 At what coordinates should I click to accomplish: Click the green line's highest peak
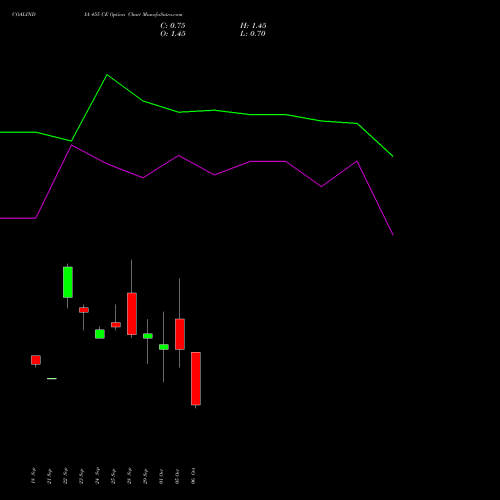107,75
